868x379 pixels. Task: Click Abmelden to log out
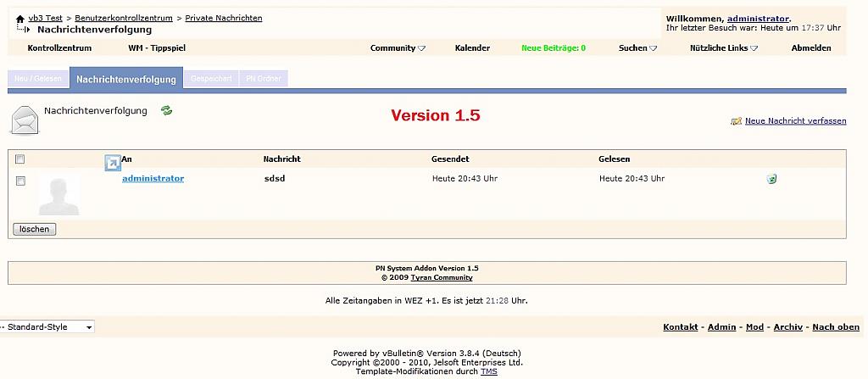(811, 48)
